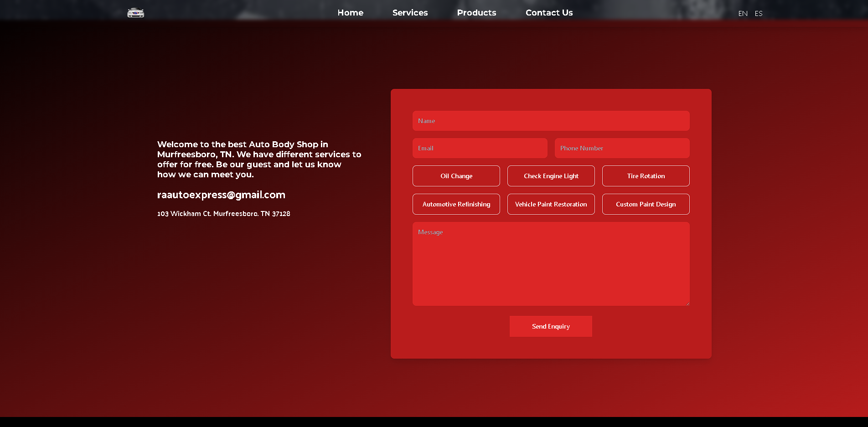
Task: Focus the Email input field
Action: pyautogui.click(x=480, y=148)
